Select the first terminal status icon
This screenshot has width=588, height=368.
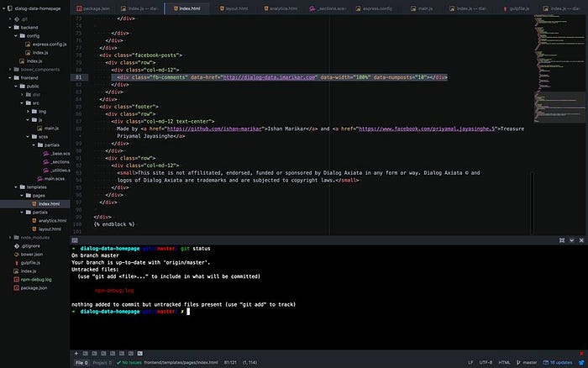[86, 354]
